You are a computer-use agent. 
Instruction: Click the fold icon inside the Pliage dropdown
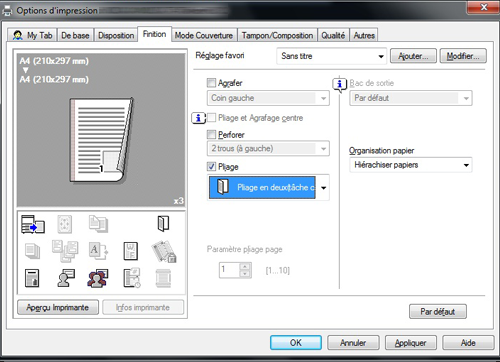click(223, 187)
